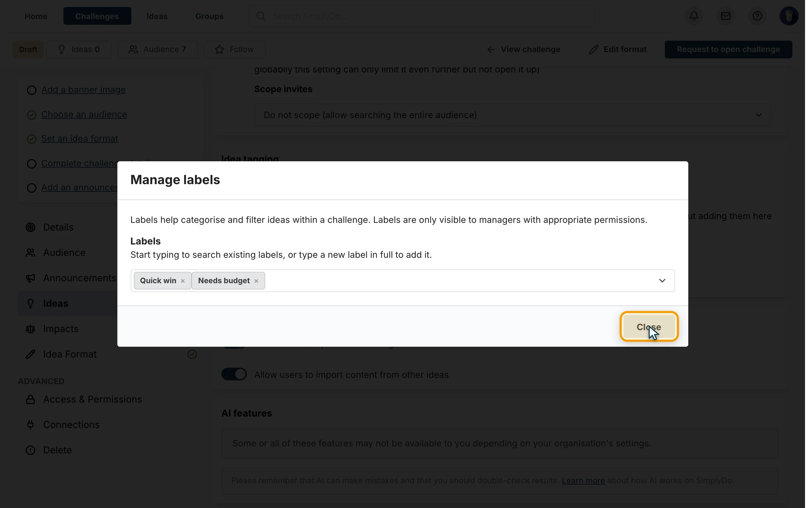Click View challenge back link
This screenshot has height=508, width=812.
(x=523, y=50)
